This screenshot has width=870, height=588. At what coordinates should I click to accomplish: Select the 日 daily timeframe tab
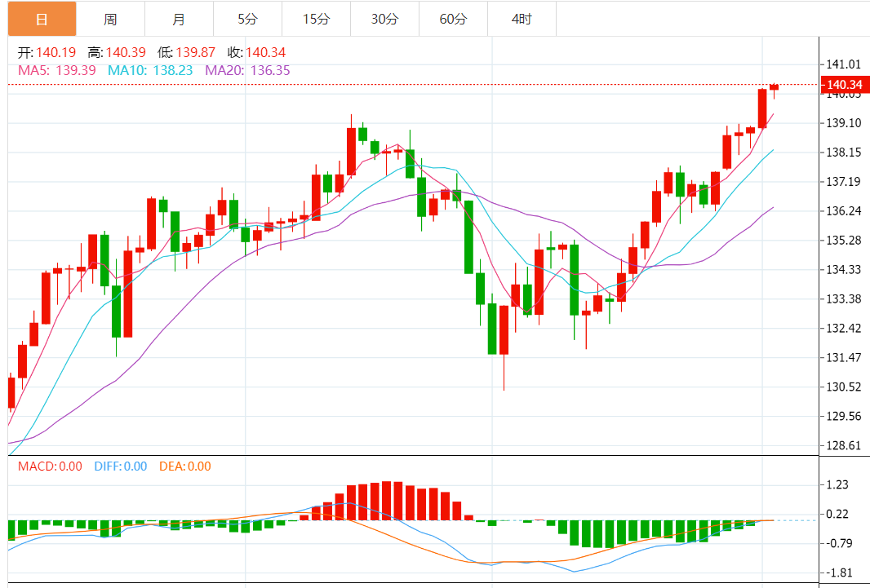point(42,19)
